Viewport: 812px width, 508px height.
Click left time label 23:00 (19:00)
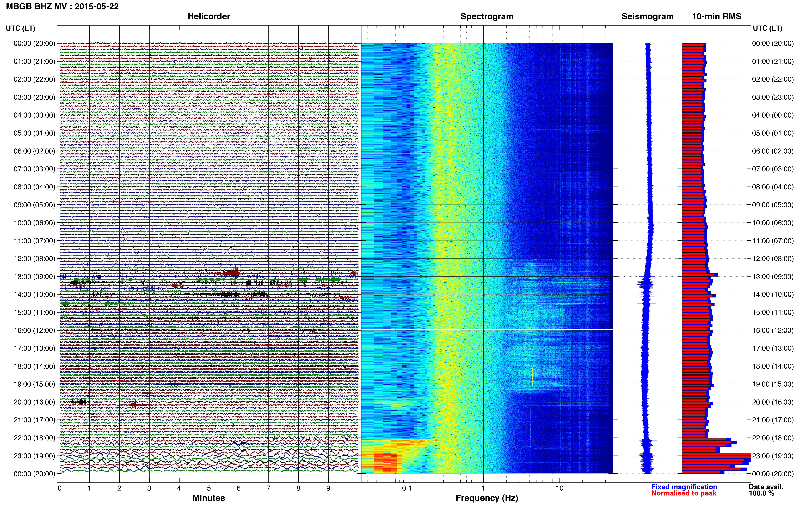coord(34,456)
